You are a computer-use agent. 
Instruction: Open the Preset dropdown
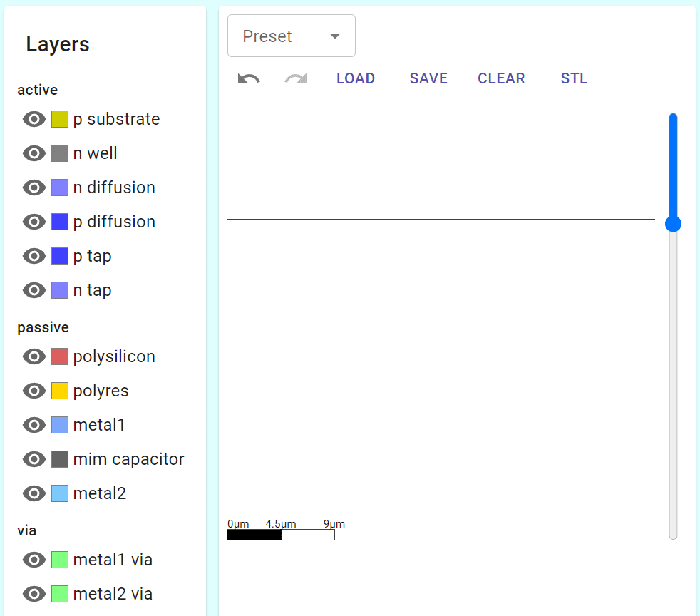(291, 36)
